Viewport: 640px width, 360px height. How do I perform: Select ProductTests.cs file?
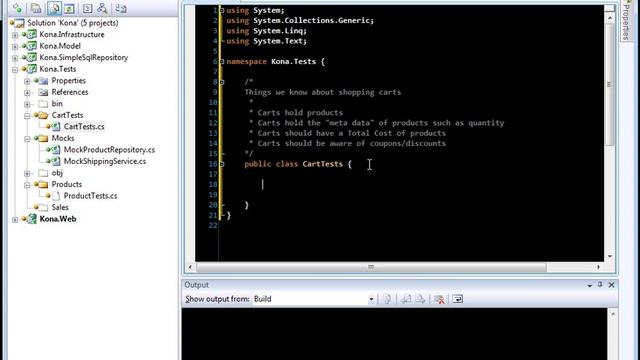[x=90, y=196]
